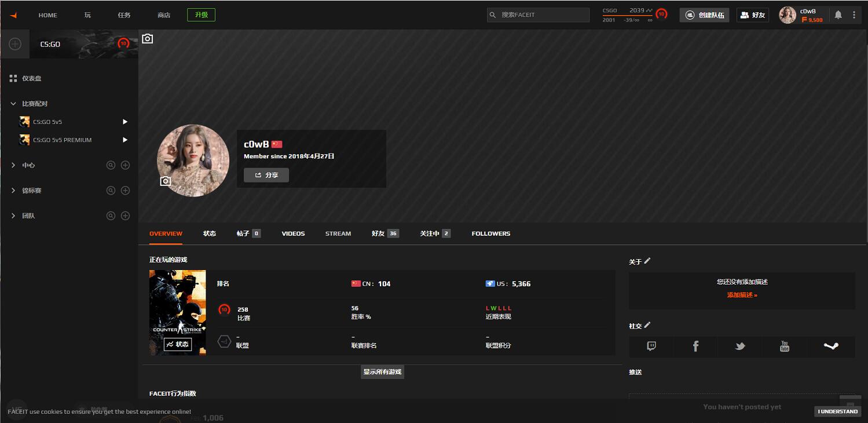Switch to the 状态 tab

210,234
